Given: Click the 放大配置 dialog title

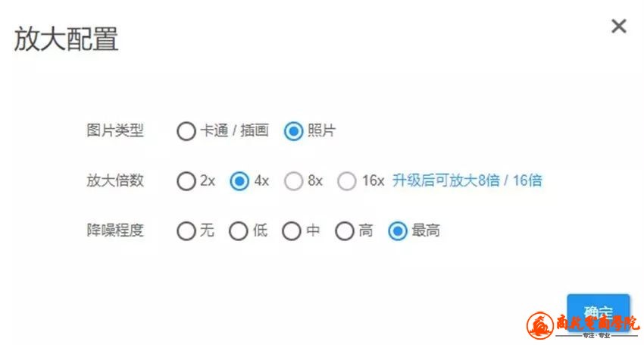Looking at the screenshot, I should coord(66,39).
